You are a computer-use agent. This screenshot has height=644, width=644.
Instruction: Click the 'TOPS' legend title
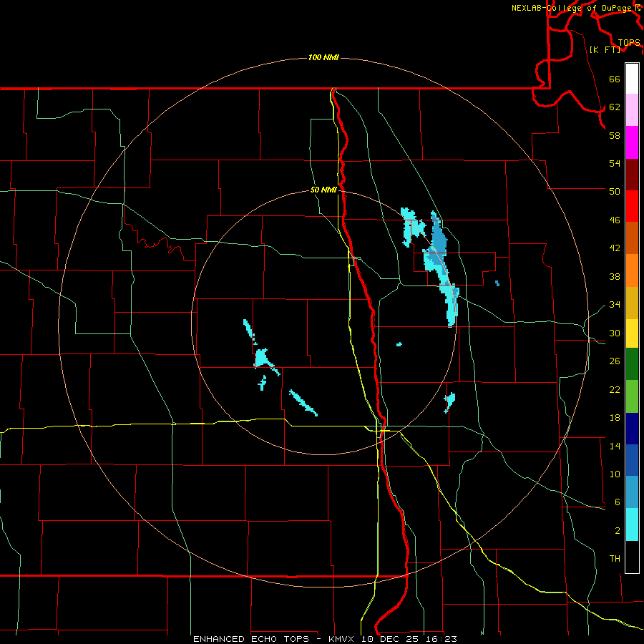[x=629, y=42]
